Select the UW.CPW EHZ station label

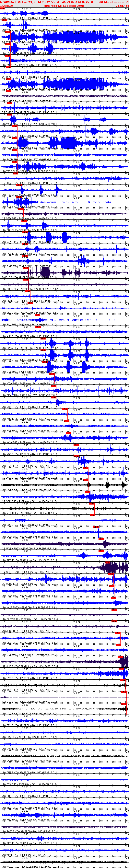coord(29,395)
